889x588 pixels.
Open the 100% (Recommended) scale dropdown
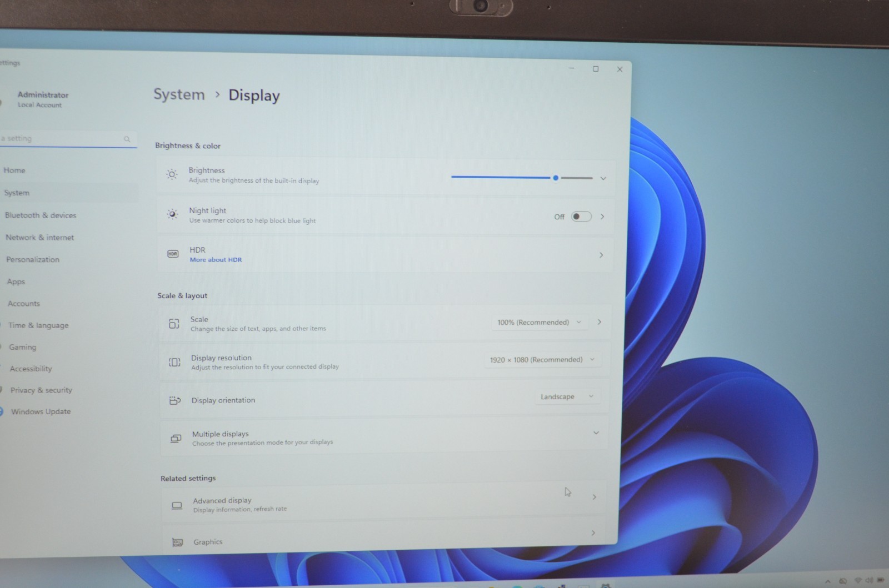[x=539, y=322]
